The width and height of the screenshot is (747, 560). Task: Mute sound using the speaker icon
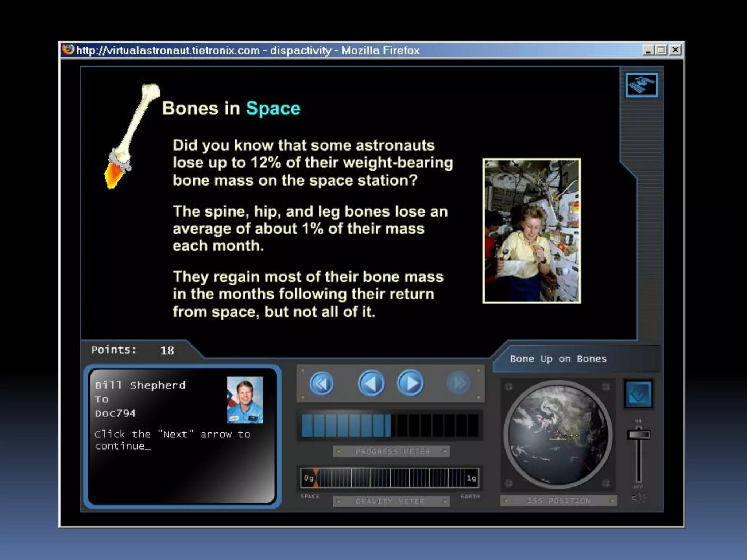pyautogui.click(x=639, y=498)
